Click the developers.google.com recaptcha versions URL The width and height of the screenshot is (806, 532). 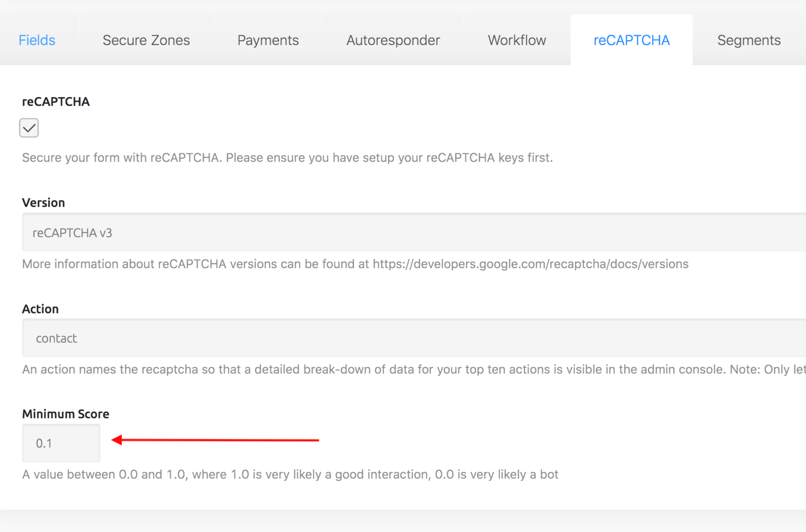[530, 264]
